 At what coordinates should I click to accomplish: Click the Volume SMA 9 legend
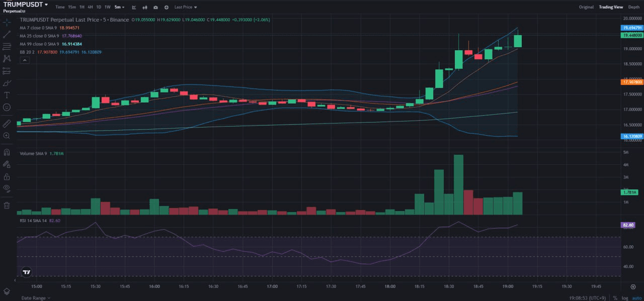[42, 153]
